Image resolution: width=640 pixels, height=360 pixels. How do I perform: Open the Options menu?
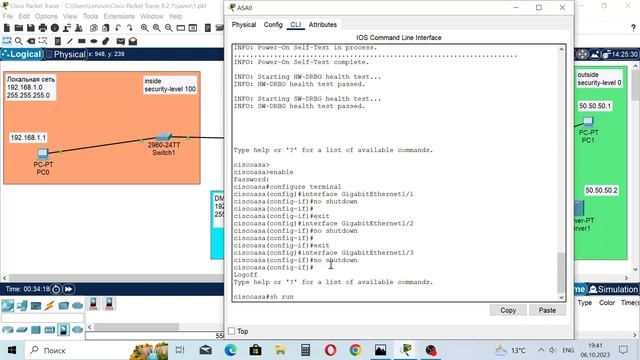point(46,16)
